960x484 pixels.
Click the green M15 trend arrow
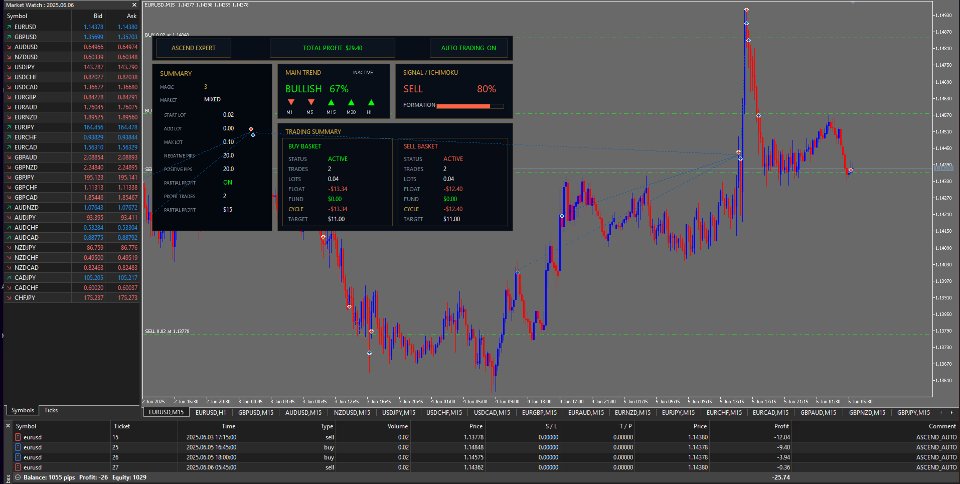pos(331,102)
